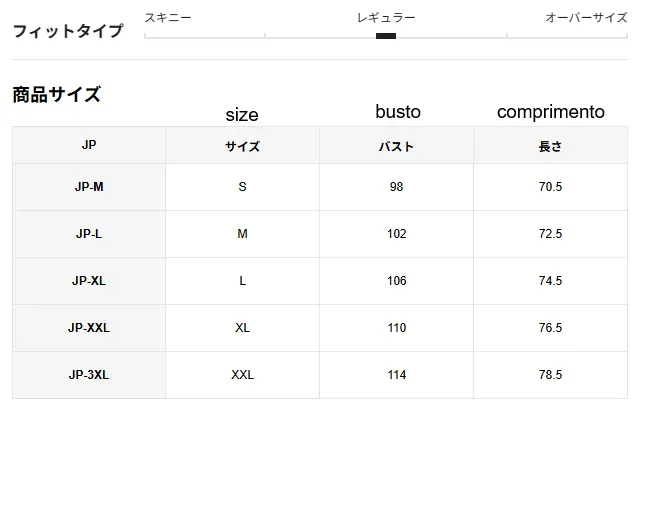Click the length value 72.5 cell
This screenshot has height=513, width=647.
550,234
